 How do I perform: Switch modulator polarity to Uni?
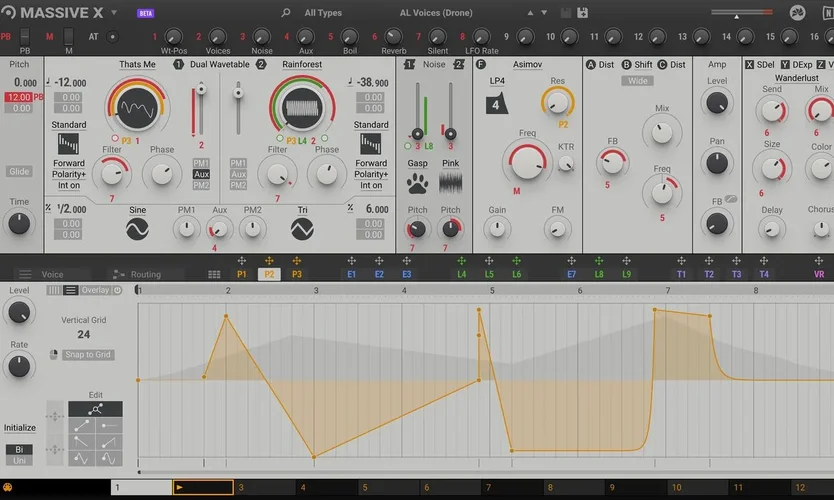(x=19, y=462)
